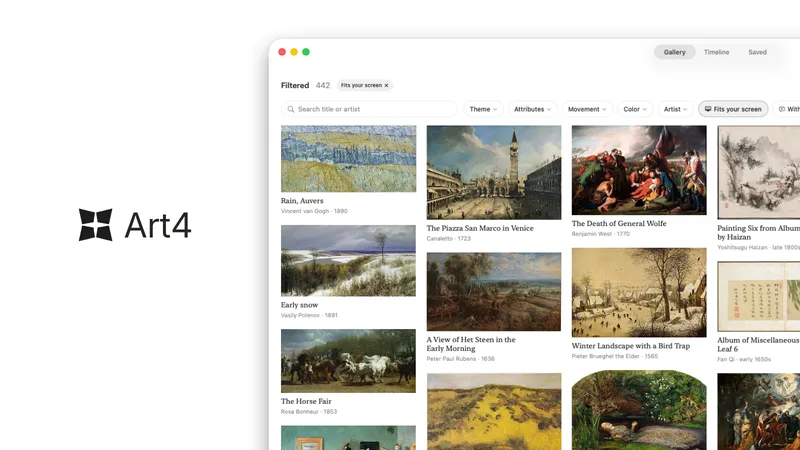Screen dimensions: 800x450
Task: Open the 'Early snow' painting thumbnail
Action: [348, 261]
